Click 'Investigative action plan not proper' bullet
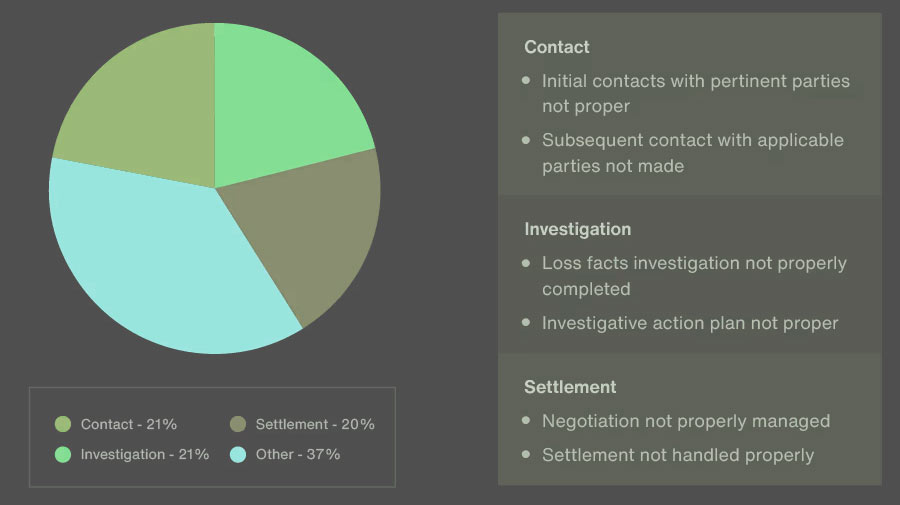900x505 pixels. [690, 323]
